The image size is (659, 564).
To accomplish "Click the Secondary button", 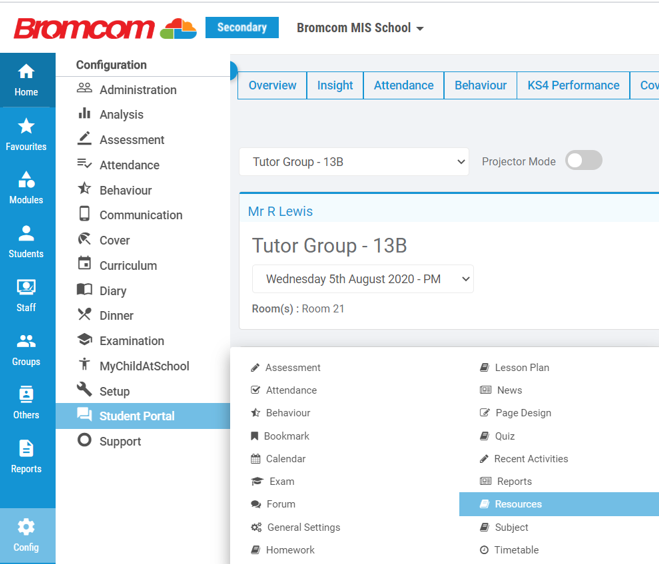I will point(242,28).
